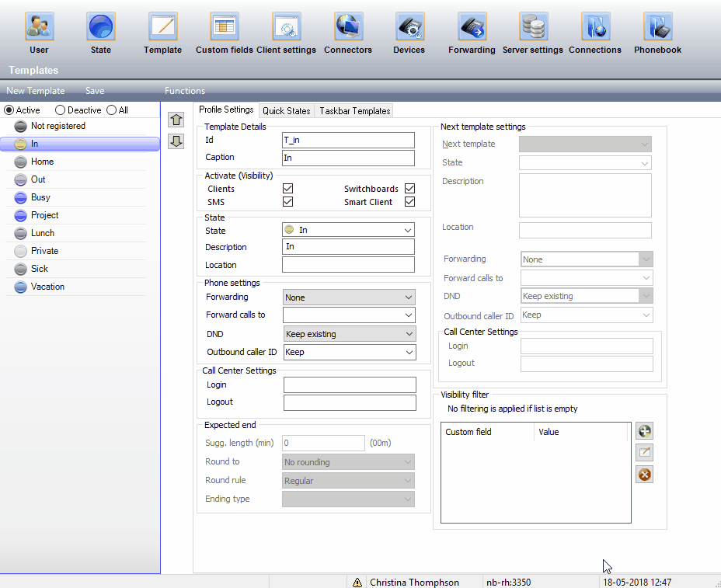Switch to the Quick States tab
Viewport: 721px width, 588px height.
click(287, 111)
